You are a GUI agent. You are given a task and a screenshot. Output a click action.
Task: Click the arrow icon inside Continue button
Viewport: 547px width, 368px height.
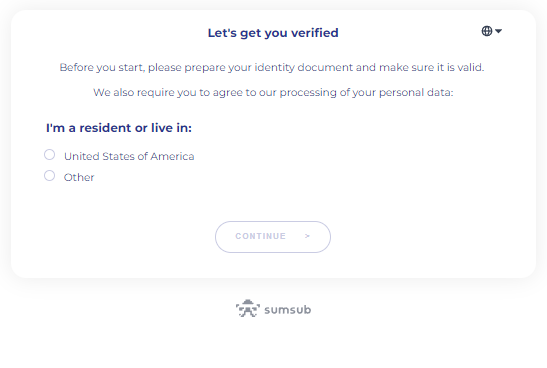(x=307, y=236)
